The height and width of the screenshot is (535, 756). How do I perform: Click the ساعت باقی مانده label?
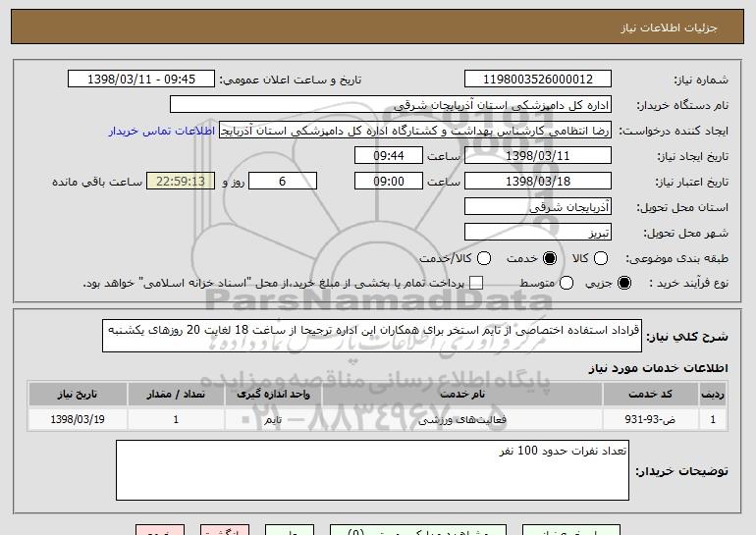coord(97,182)
